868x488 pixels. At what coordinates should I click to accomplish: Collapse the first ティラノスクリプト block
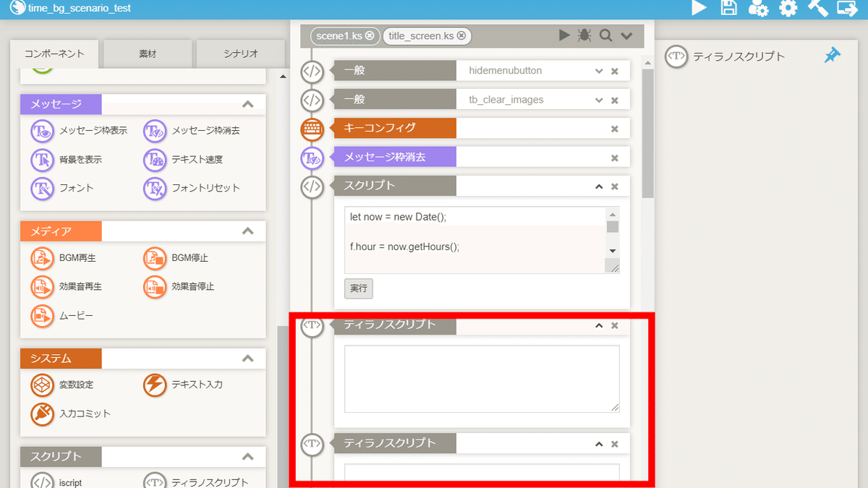599,325
